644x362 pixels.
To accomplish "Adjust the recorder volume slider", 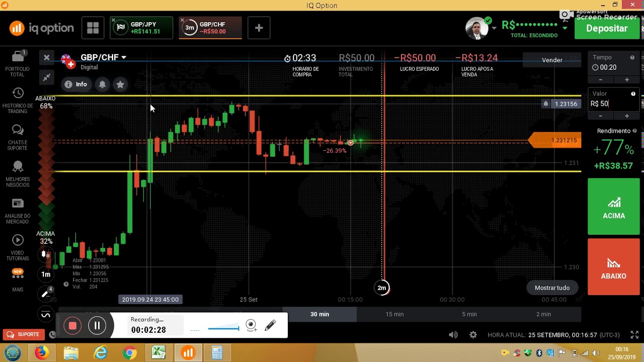I will [223, 328].
